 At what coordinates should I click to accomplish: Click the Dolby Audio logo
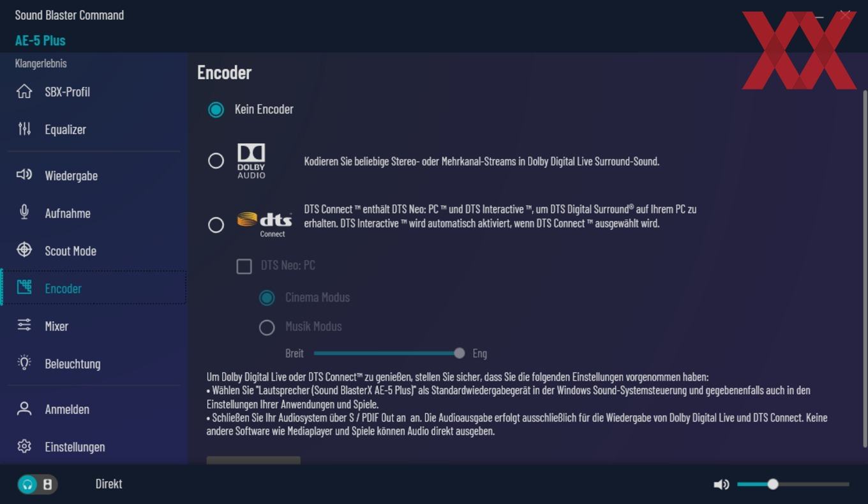[x=251, y=161]
